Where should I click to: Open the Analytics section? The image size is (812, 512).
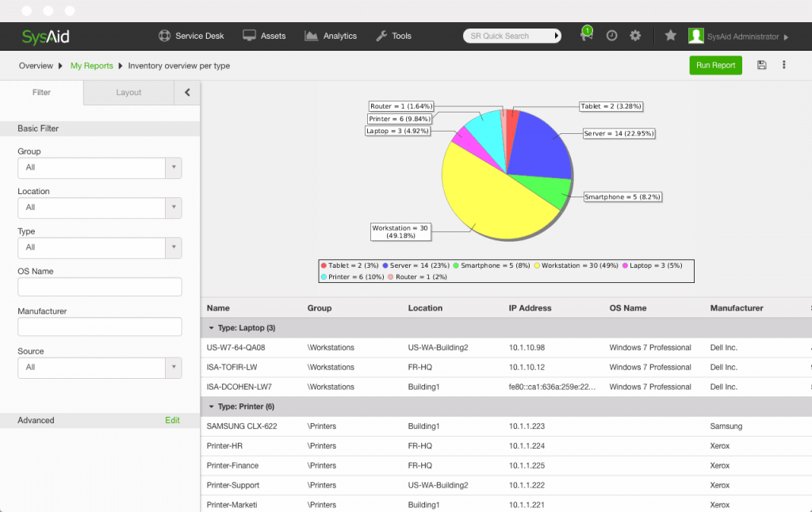(331, 36)
